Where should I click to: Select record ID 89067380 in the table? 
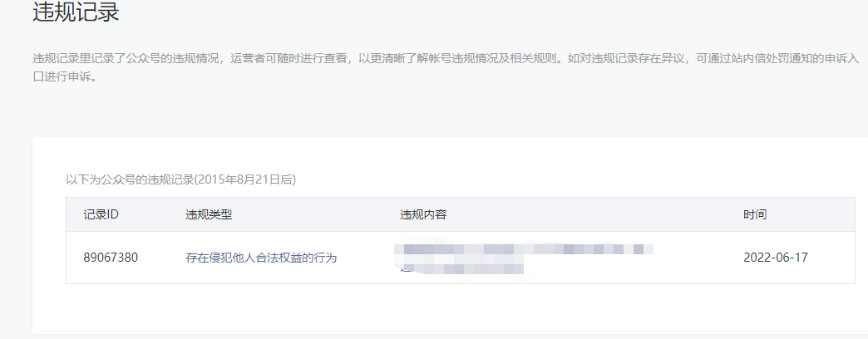[x=111, y=258]
